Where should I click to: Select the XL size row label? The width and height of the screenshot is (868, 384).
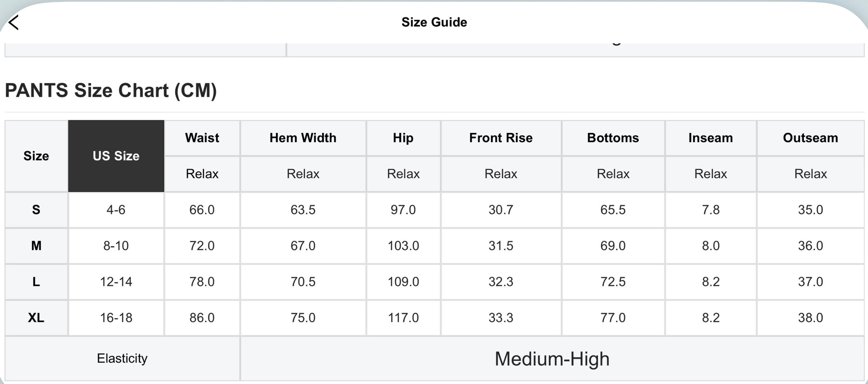[x=36, y=318]
